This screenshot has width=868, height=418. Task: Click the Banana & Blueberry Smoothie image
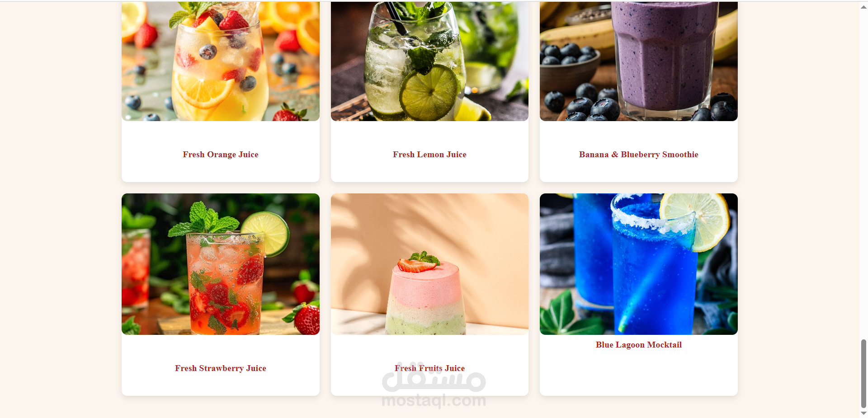click(x=639, y=61)
